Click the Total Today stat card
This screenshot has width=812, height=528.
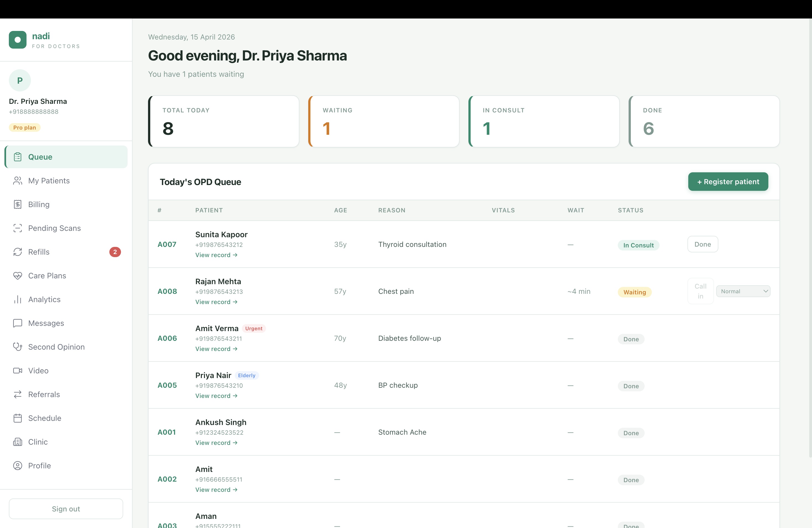[223, 122]
